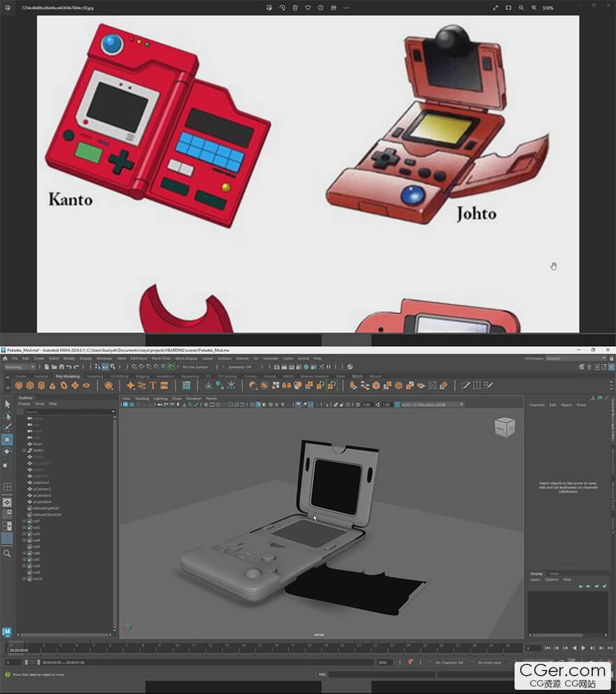Toggle the Outliner panel layout button

[7, 539]
